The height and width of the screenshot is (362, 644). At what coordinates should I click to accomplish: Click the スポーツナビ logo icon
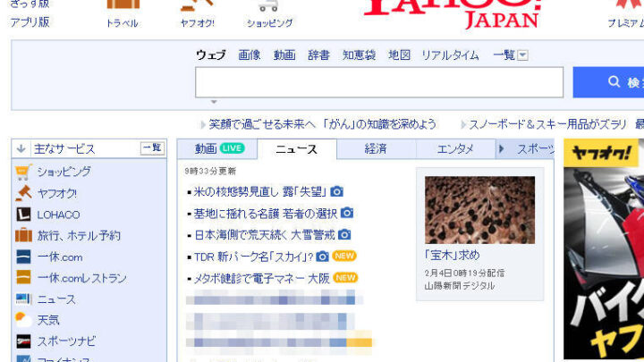tap(23, 341)
